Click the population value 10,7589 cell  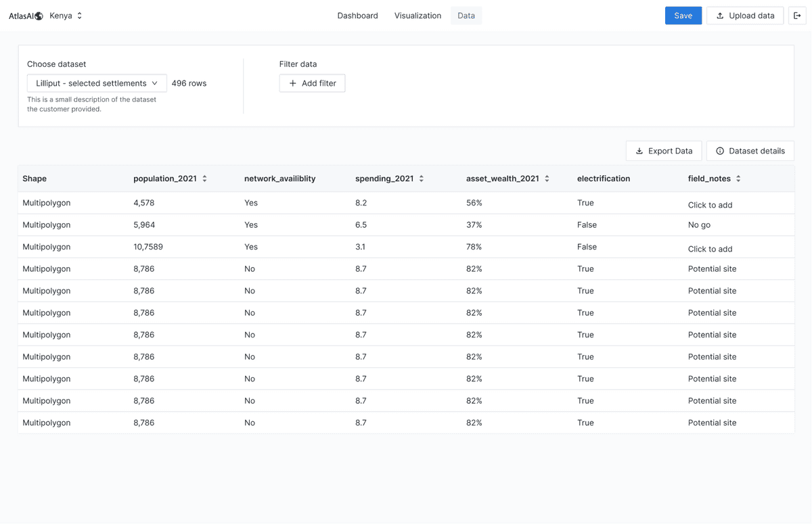coord(148,247)
